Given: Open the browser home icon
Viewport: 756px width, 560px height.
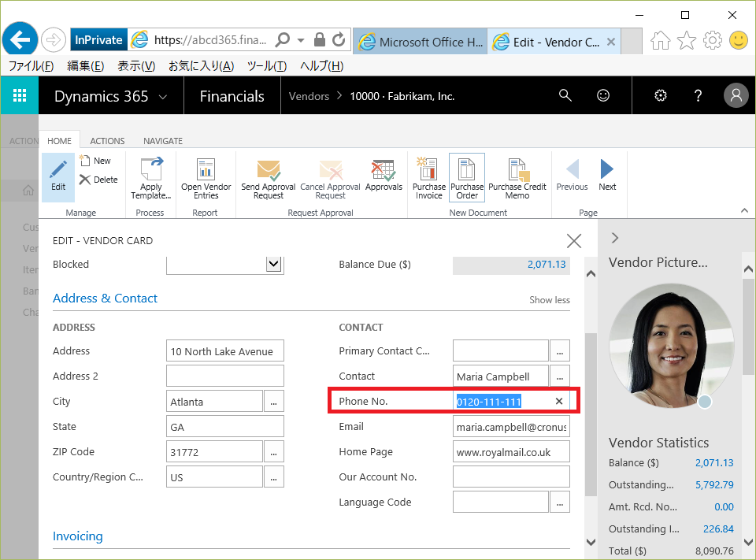Looking at the screenshot, I should (x=661, y=40).
